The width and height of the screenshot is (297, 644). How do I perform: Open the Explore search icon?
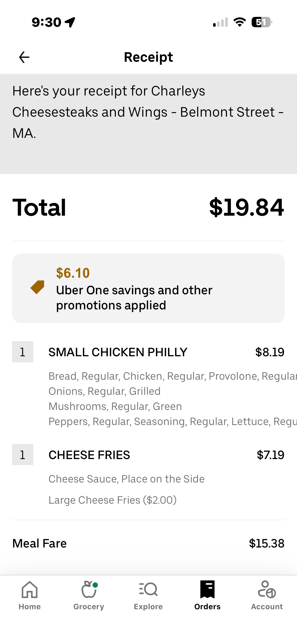[148, 589]
